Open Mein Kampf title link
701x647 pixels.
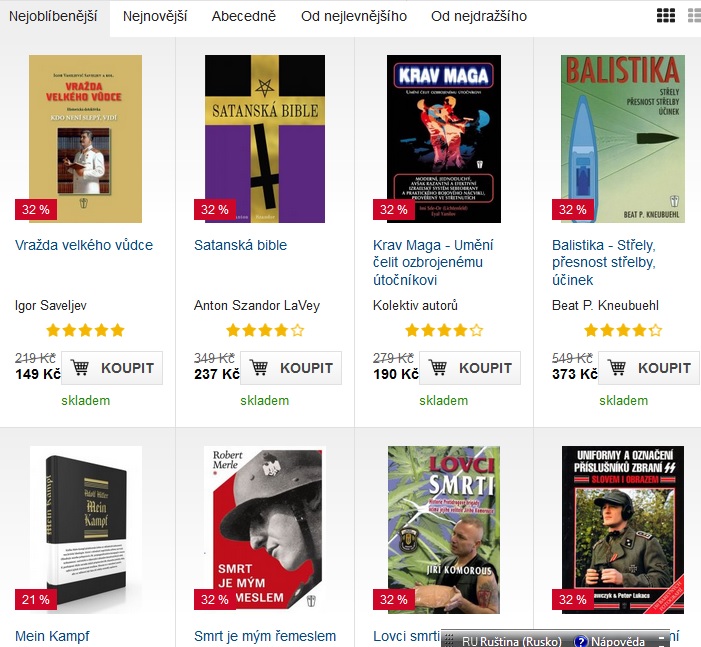tap(52, 636)
